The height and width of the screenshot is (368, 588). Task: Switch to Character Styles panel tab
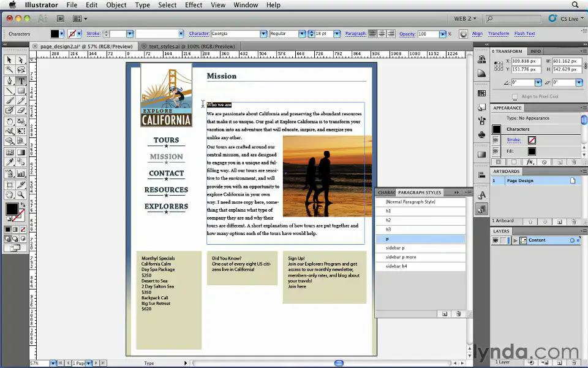coord(386,192)
